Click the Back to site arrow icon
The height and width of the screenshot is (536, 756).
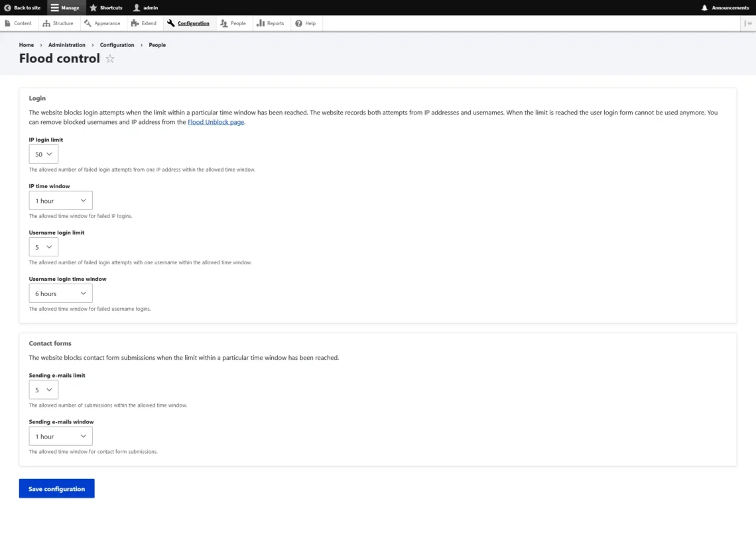click(8, 8)
